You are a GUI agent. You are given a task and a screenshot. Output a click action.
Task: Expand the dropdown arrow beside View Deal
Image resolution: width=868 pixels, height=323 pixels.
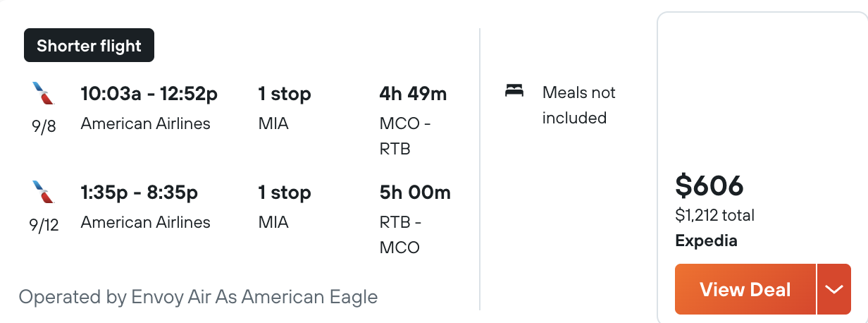click(x=834, y=289)
